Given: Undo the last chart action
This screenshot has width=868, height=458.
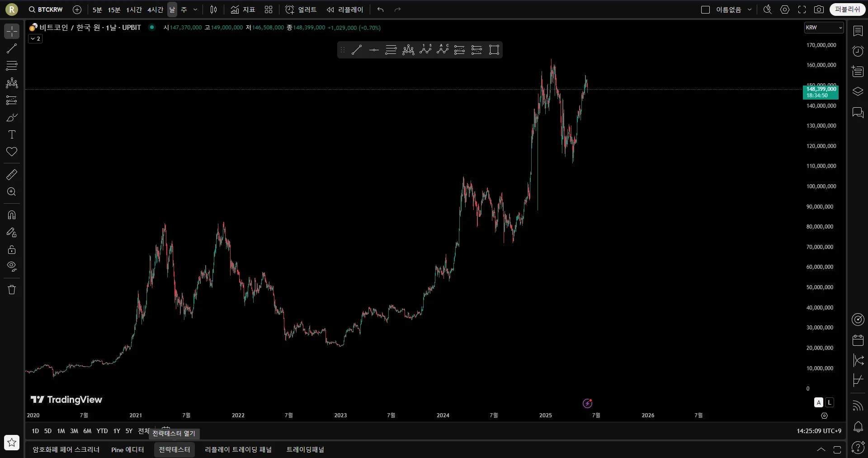Looking at the screenshot, I should pyautogui.click(x=381, y=10).
